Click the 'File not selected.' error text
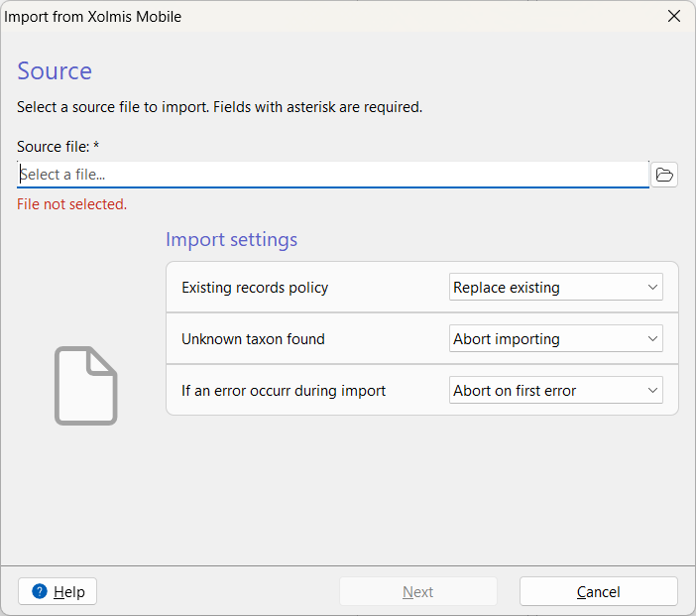This screenshot has height=616, width=696. click(72, 204)
